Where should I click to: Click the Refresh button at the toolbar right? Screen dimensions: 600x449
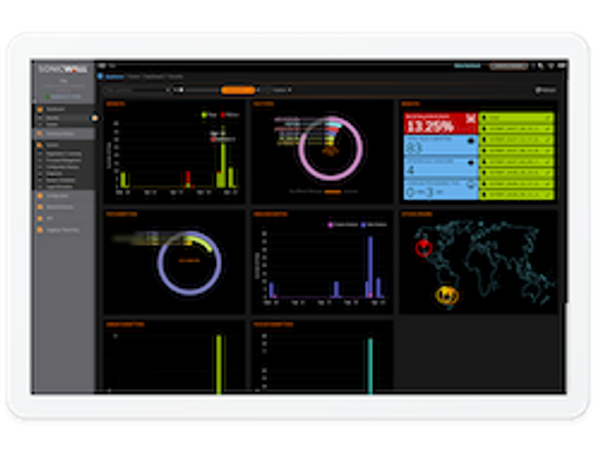pos(545,90)
